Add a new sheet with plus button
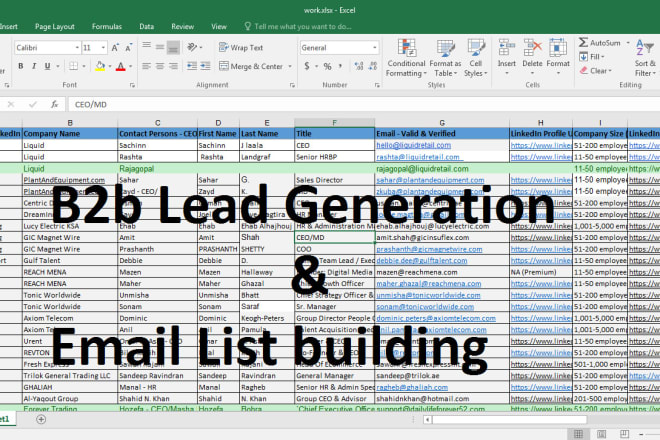This screenshot has height=440, width=660. pos(41,419)
